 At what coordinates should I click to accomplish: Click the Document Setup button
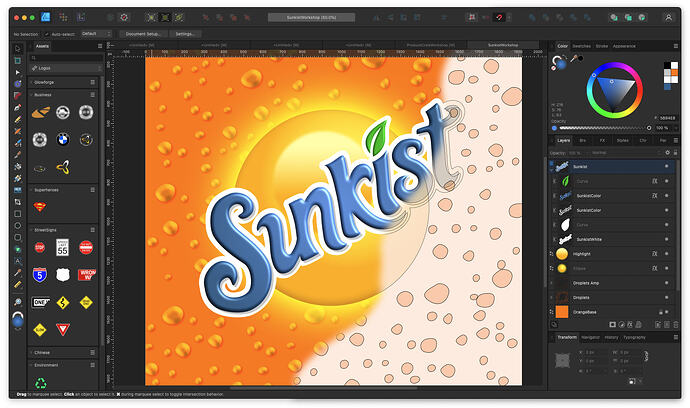(x=143, y=34)
